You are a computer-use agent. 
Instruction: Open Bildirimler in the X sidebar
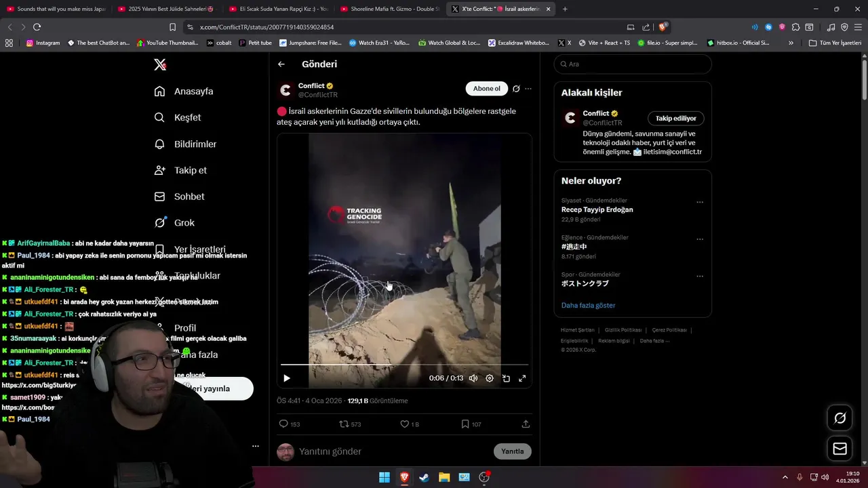point(185,144)
